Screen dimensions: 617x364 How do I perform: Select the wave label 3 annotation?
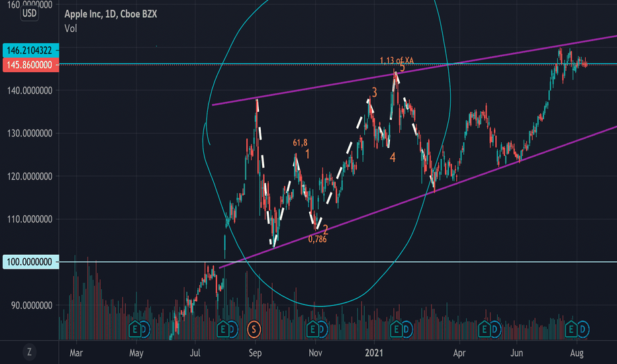[x=374, y=93]
